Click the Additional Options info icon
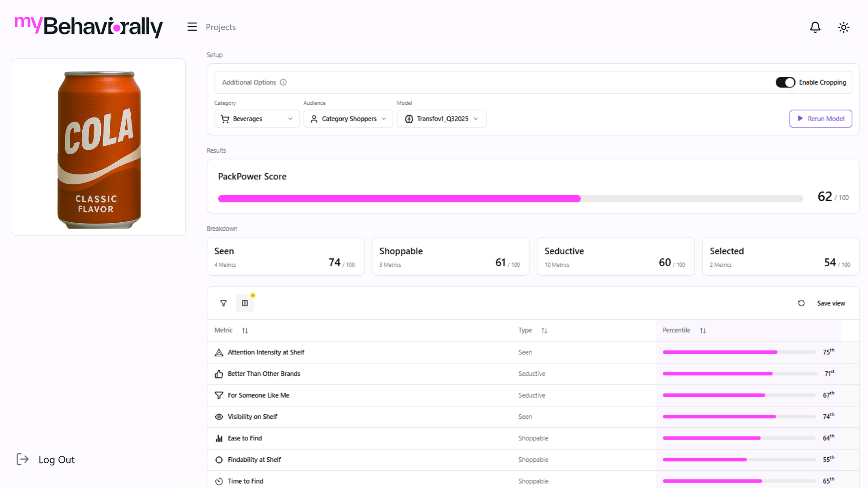868x488 pixels. tap(283, 82)
